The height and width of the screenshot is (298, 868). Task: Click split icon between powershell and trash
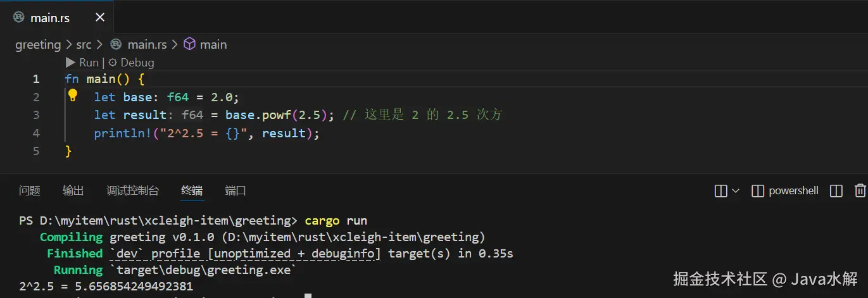836,190
